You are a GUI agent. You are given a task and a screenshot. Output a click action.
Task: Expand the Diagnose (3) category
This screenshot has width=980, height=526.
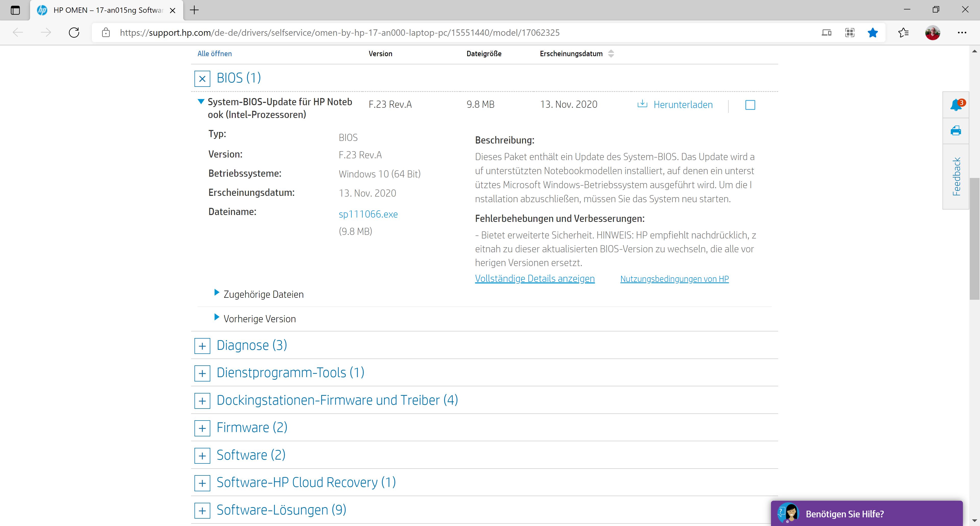point(202,346)
